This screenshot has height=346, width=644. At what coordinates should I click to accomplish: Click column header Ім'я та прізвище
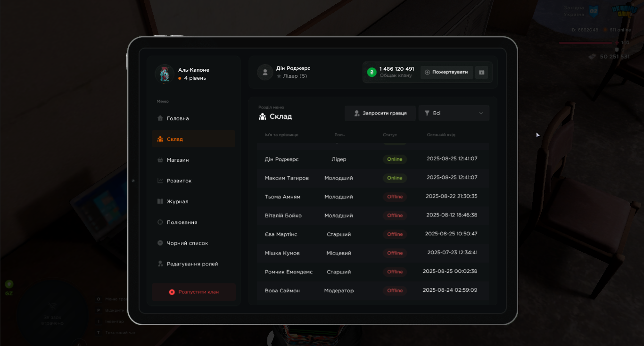(x=281, y=135)
